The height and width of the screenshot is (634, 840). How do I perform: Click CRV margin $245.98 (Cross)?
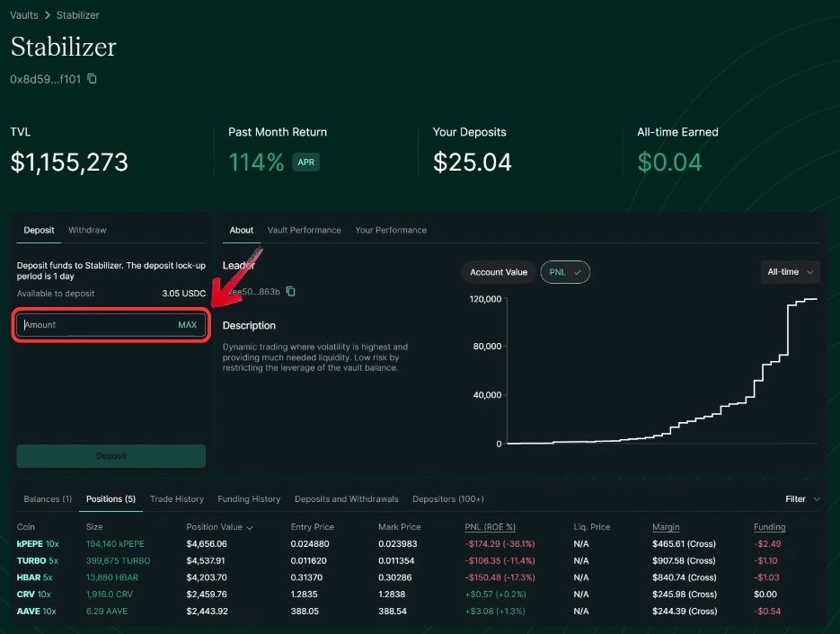pos(685,594)
